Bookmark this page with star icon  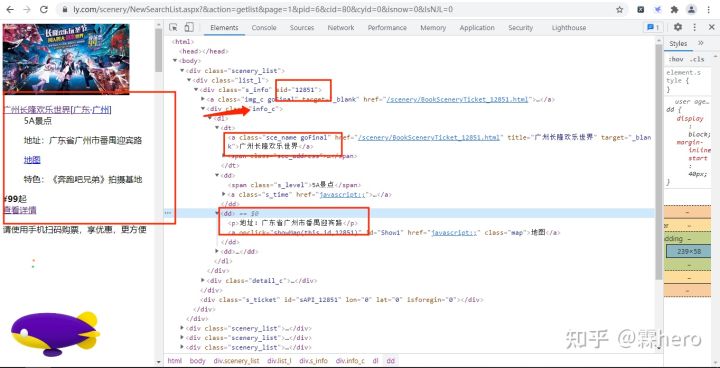click(x=619, y=9)
